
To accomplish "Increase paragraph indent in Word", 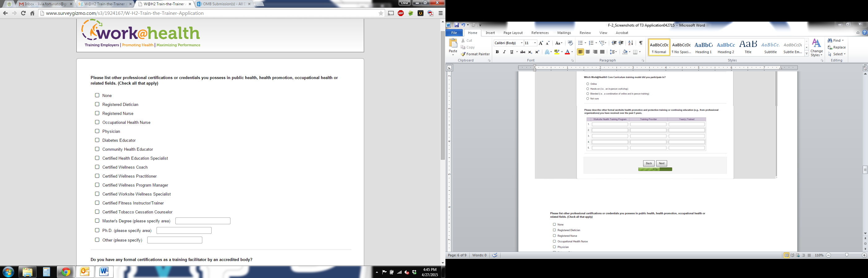I will [x=621, y=43].
